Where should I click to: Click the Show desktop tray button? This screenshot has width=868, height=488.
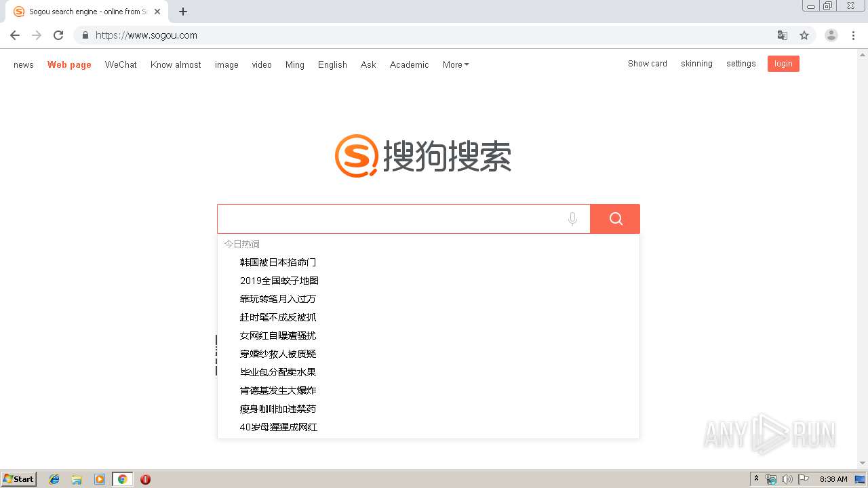click(x=860, y=479)
